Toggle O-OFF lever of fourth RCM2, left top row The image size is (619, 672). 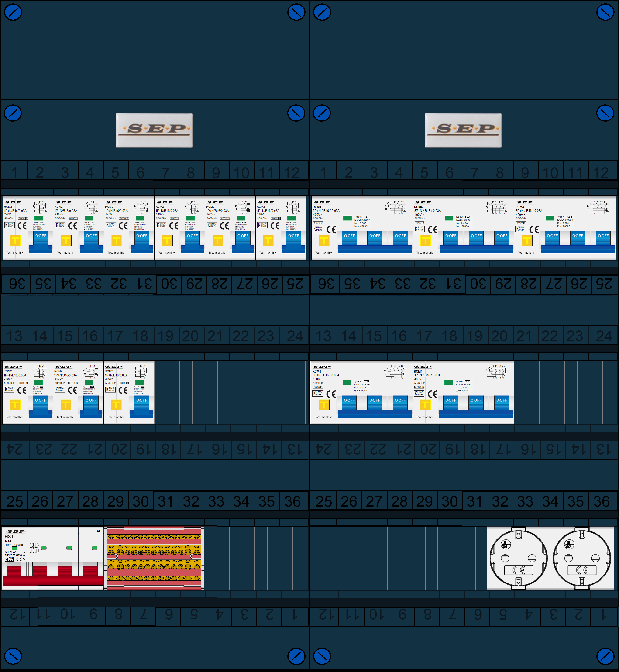(192, 242)
